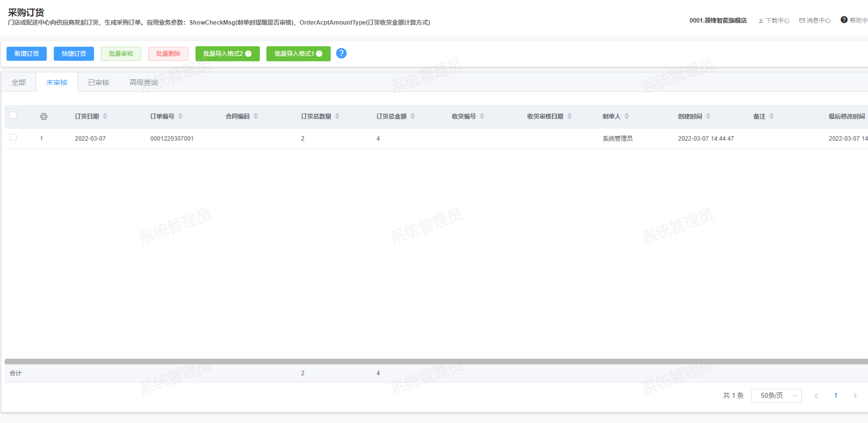This screenshot has width=868, height=423.
Task: Toggle the select-all header checkbox
Action: click(x=13, y=115)
